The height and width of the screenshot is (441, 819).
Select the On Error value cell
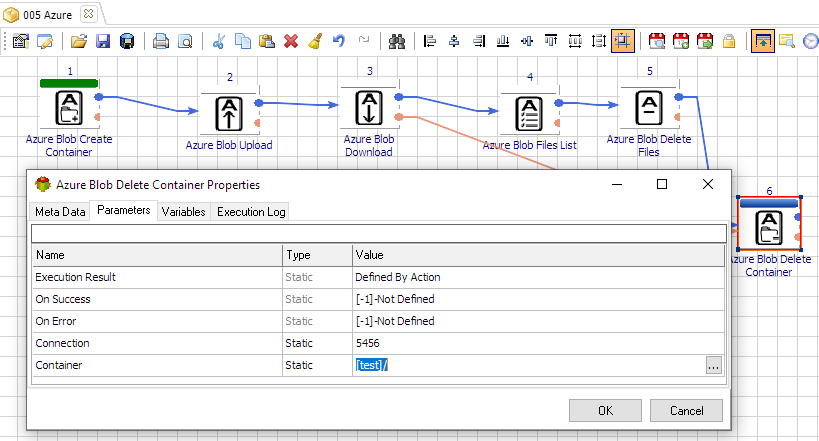click(x=539, y=321)
